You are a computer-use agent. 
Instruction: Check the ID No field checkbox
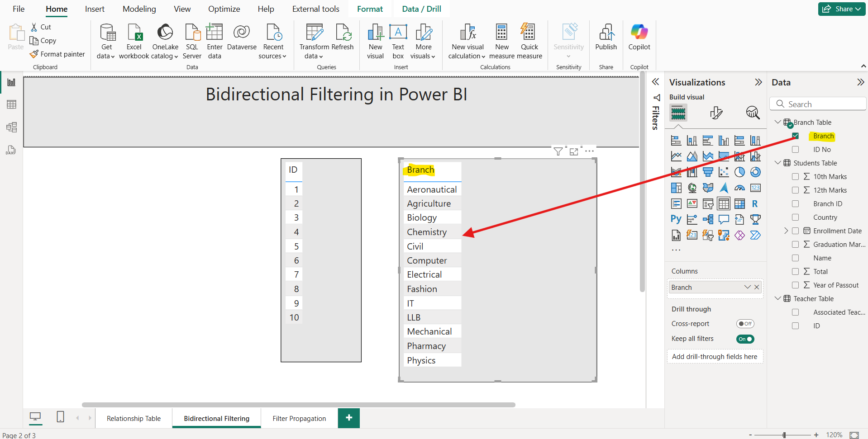point(795,149)
